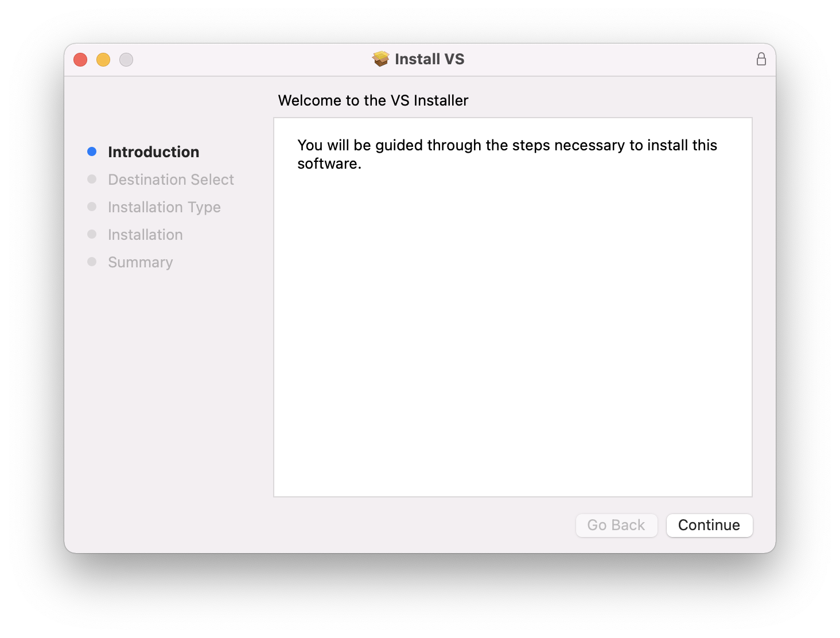Viewport: 840px width, 638px height.
Task: Select the Introduction step in the sidebar
Action: pyautogui.click(x=154, y=152)
